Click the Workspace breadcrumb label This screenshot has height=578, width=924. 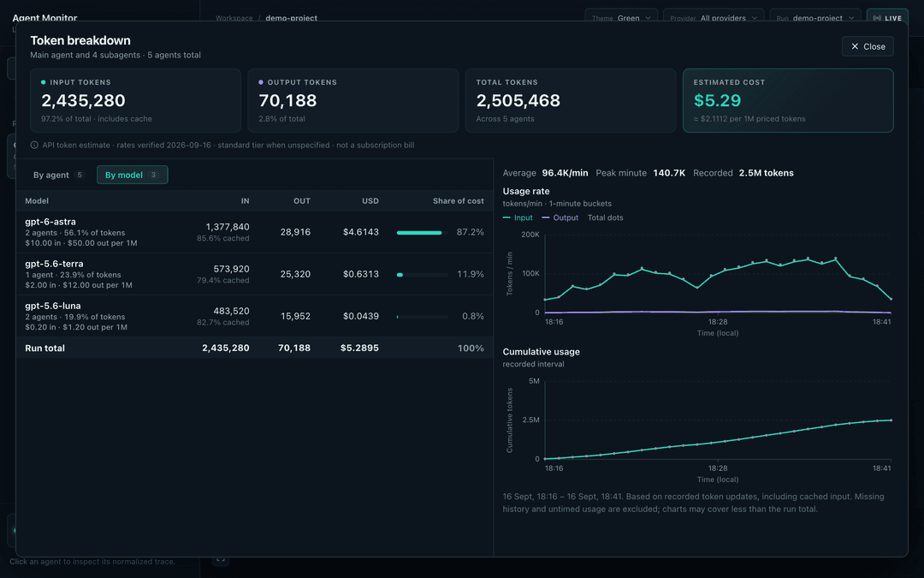point(234,18)
